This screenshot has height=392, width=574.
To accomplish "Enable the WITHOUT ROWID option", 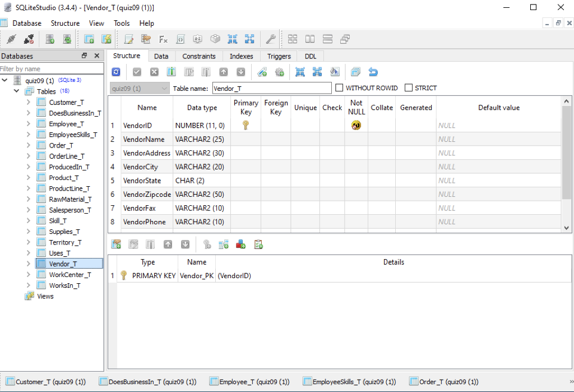I will 339,87.
